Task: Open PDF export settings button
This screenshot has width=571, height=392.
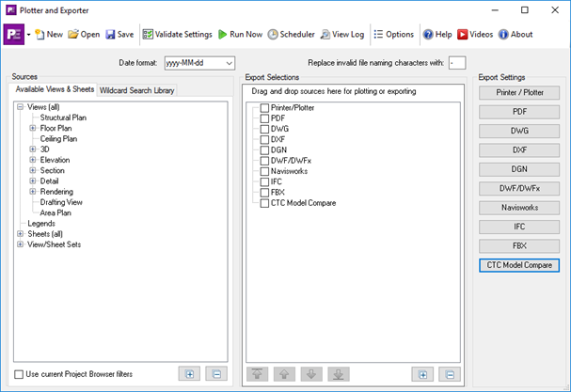Action: coord(519,112)
